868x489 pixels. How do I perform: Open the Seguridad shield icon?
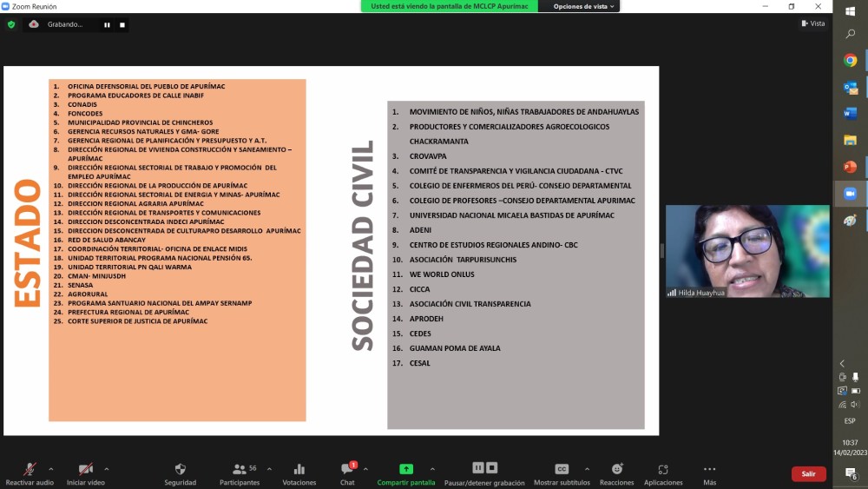(181, 469)
